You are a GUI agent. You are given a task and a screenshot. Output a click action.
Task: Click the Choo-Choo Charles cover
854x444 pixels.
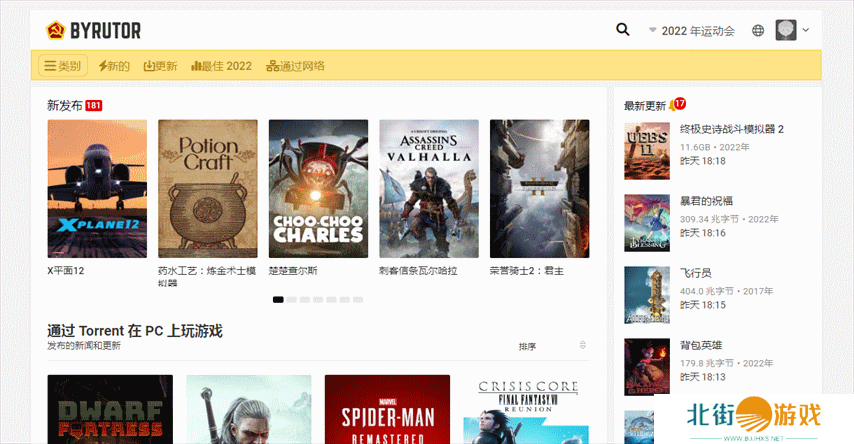(318, 189)
